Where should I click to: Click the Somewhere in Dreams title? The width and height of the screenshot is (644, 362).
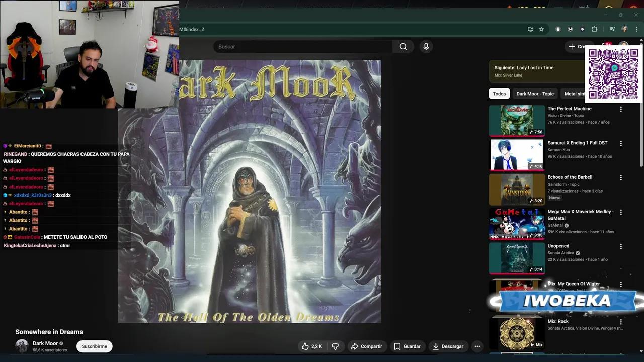[49, 332]
